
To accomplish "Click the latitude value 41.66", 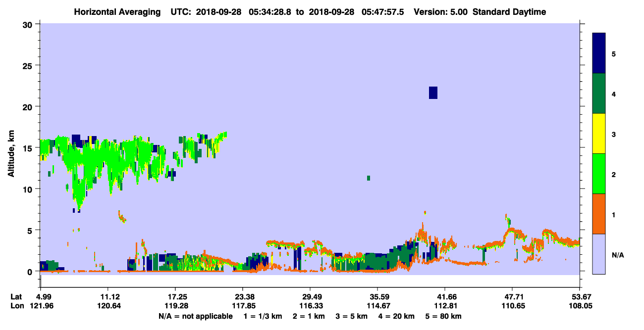I will click(x=445, y=297).
